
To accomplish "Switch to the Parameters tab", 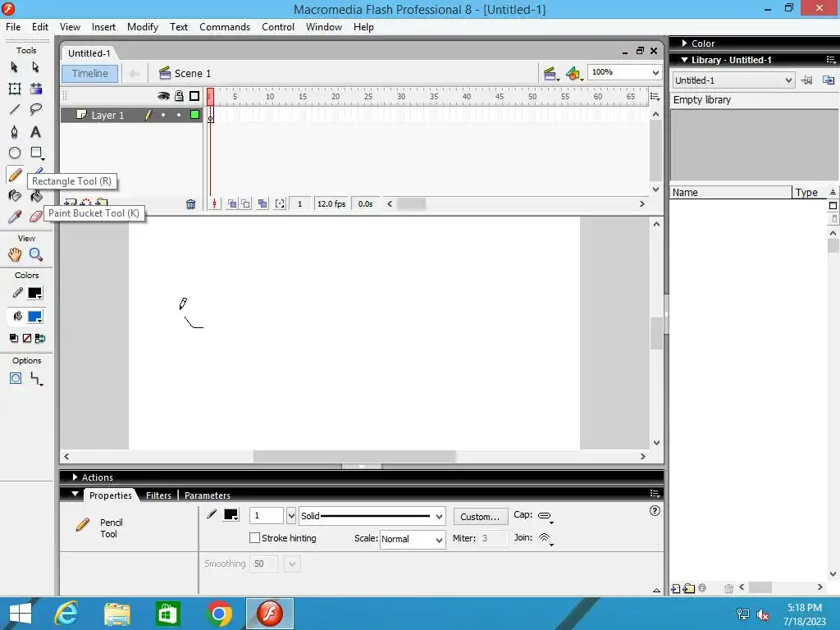I will [208, 495].
